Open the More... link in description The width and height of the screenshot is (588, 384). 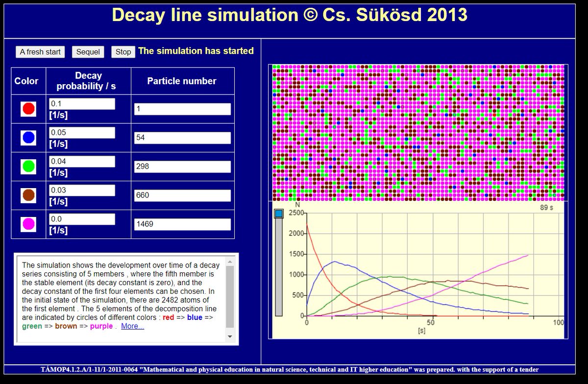[133, 326]
